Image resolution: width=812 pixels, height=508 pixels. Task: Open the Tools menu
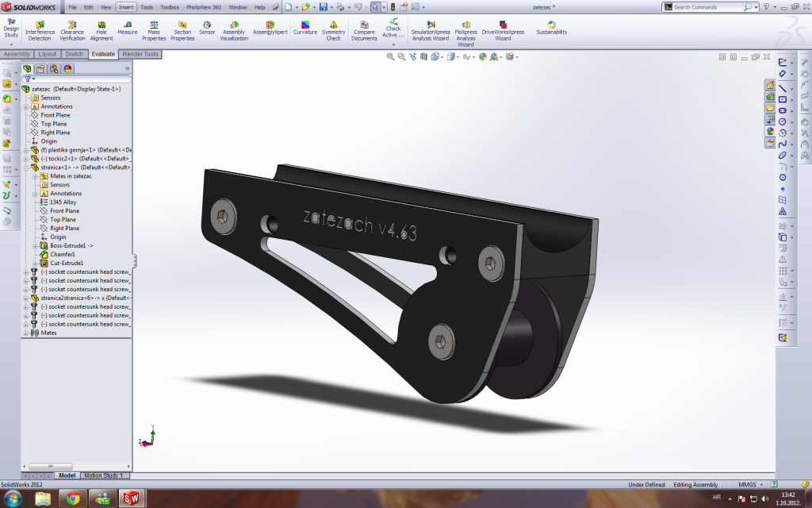pos(147,7)
